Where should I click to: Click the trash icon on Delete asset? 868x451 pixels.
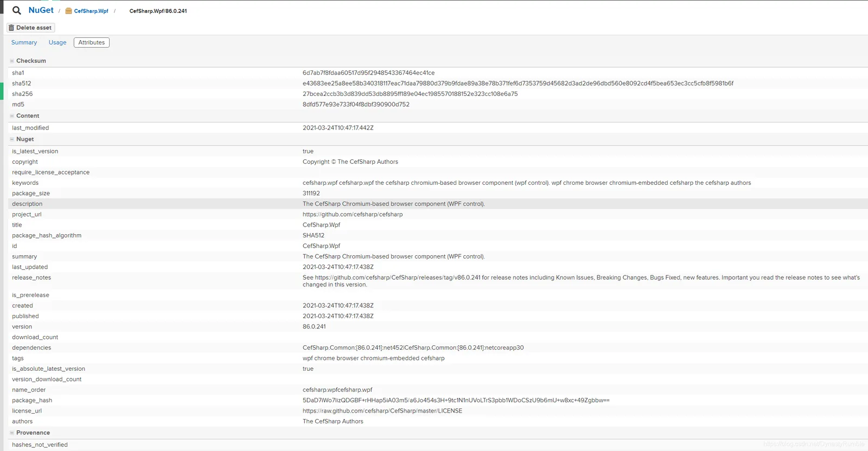tap(11, 28)
